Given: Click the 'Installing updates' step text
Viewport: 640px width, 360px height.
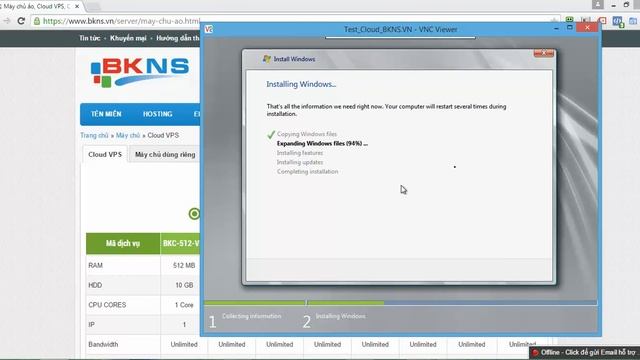Looking at the screenshot, I should tap(300, 162).
